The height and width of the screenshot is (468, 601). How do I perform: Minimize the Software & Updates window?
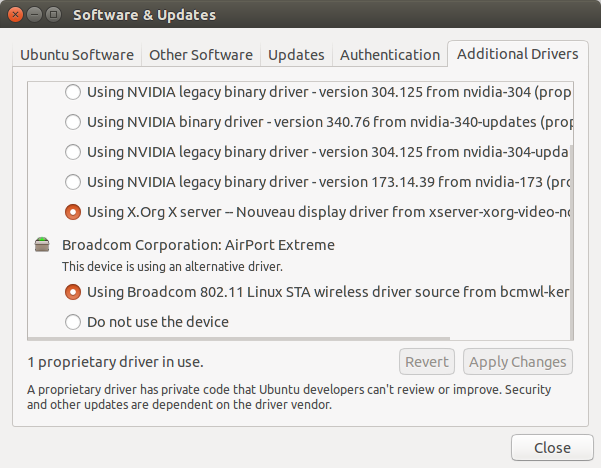coord(34,15)
